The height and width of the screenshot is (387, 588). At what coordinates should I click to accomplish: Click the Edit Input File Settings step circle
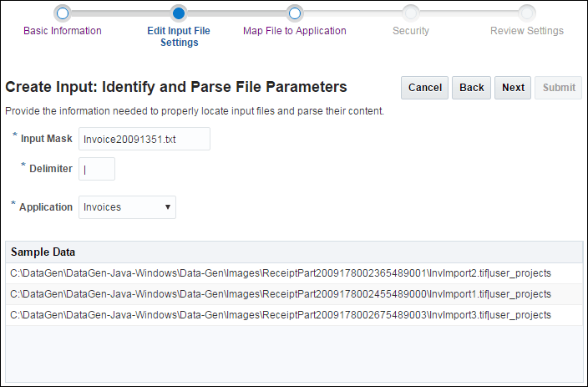point(178,13)
